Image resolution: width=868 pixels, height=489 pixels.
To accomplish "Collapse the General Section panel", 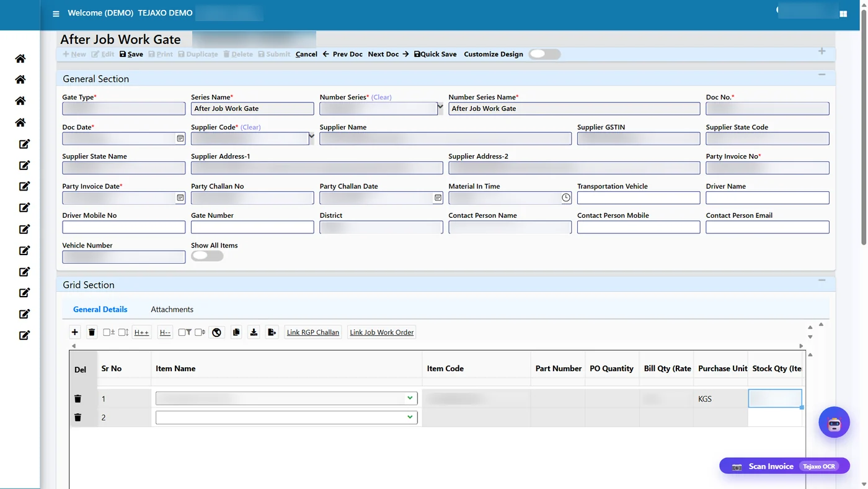I will click(x=821, y=74).
